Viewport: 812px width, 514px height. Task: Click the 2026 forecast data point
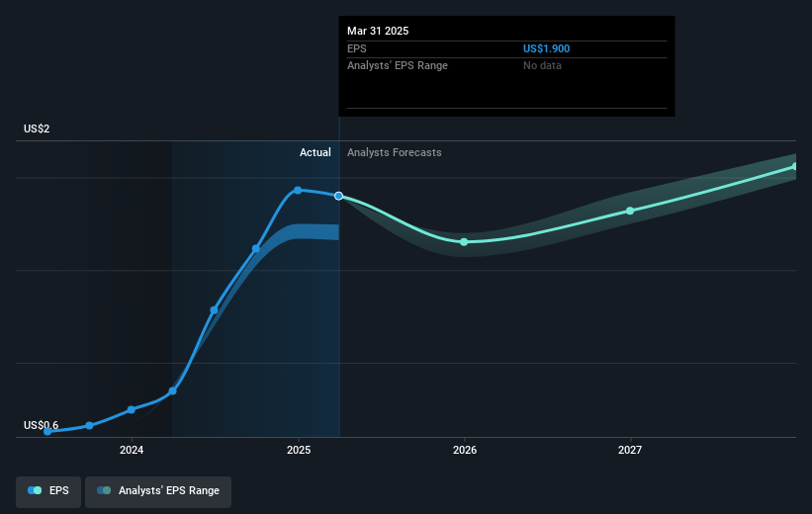click(x=464, y=242)
